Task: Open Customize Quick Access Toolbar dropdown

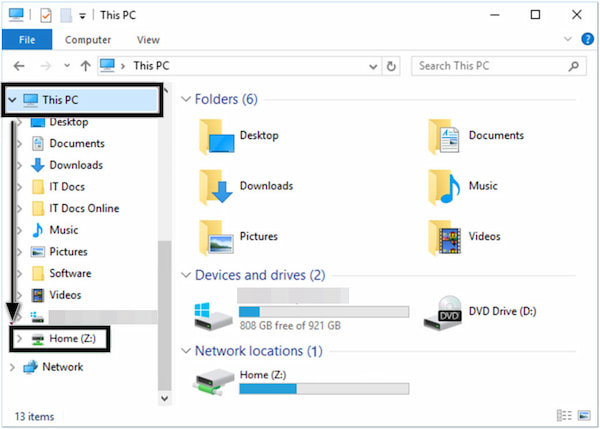Action: (x=82, y=16)
